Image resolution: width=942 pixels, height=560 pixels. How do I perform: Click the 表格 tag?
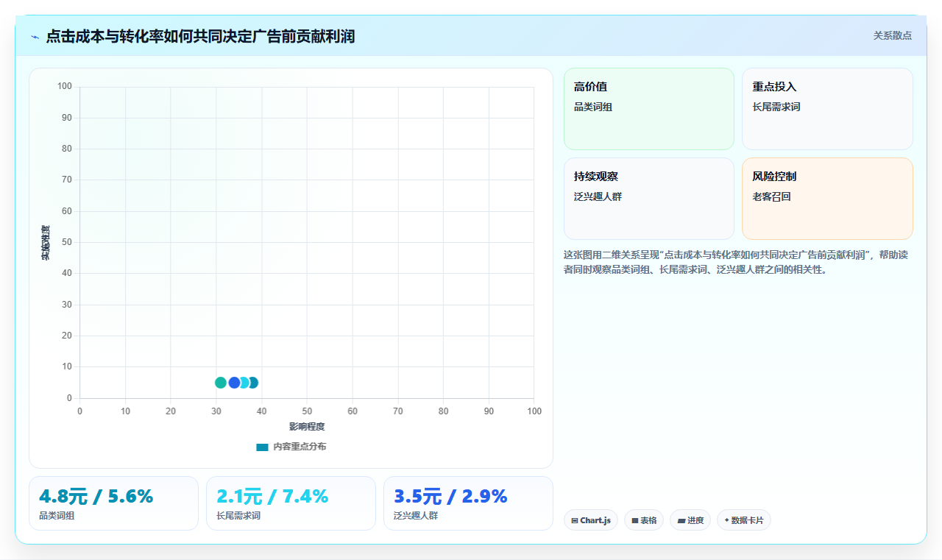pos(644,520)
